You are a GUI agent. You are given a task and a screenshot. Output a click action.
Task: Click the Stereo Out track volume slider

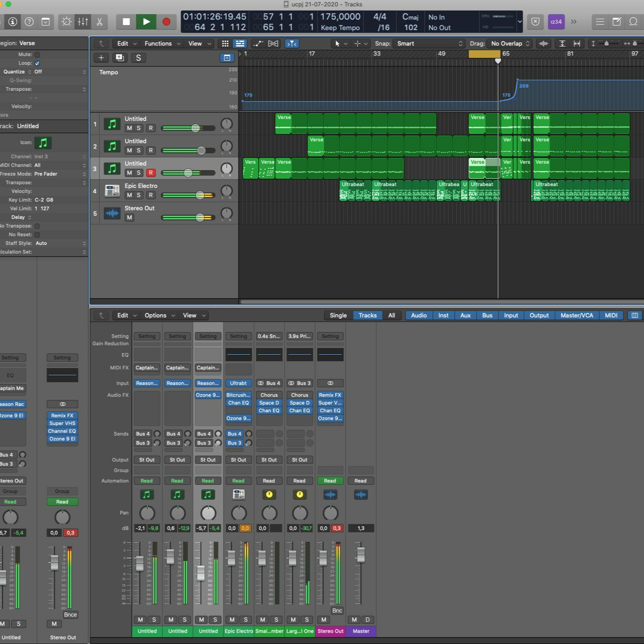200,217
